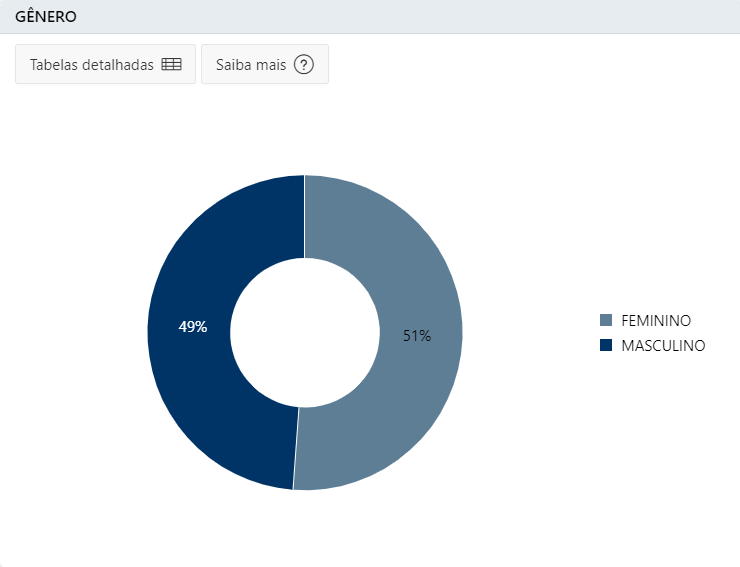Click the white center hole of the donut
The width and height of the screenshot is (740, 567).
[305, 332]
